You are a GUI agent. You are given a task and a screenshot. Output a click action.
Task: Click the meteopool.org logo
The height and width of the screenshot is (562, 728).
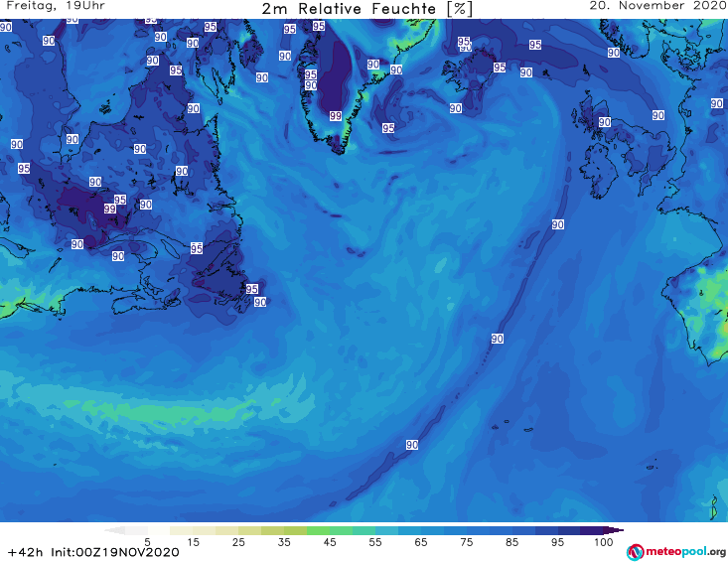point(676,552)
